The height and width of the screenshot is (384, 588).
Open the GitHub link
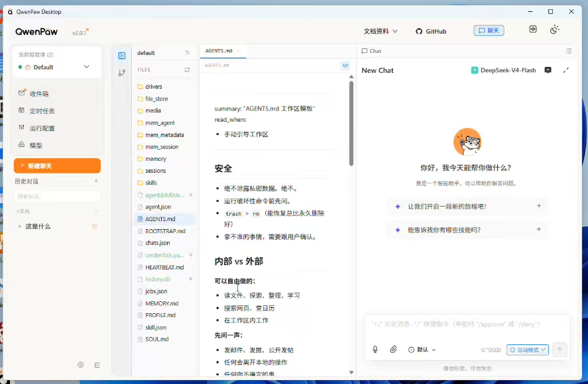[x=431, y=32]
